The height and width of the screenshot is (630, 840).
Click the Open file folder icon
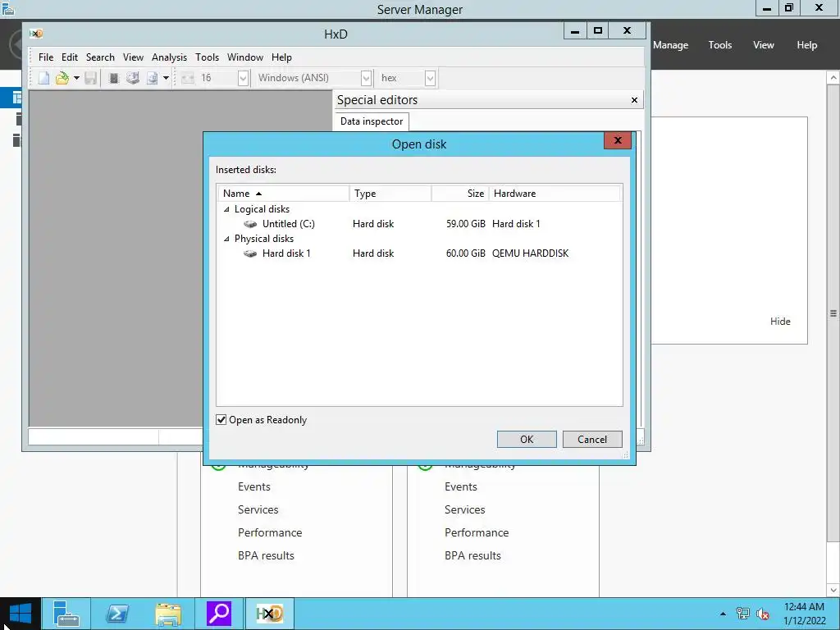(62, 78)
